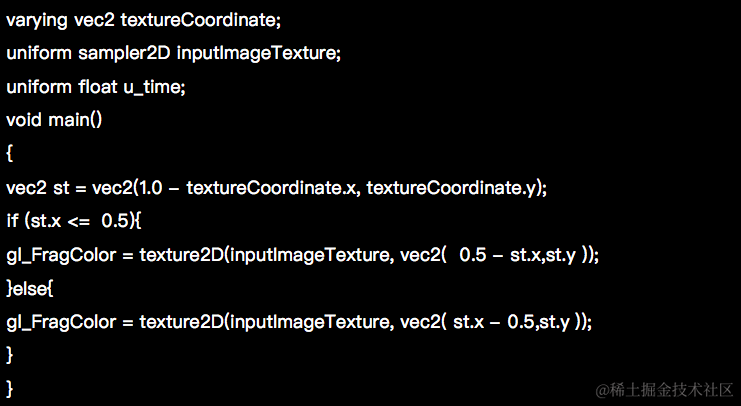Click the second gl_FragColor assignment
The image size is (741, 406).
(x=299, y=322)
